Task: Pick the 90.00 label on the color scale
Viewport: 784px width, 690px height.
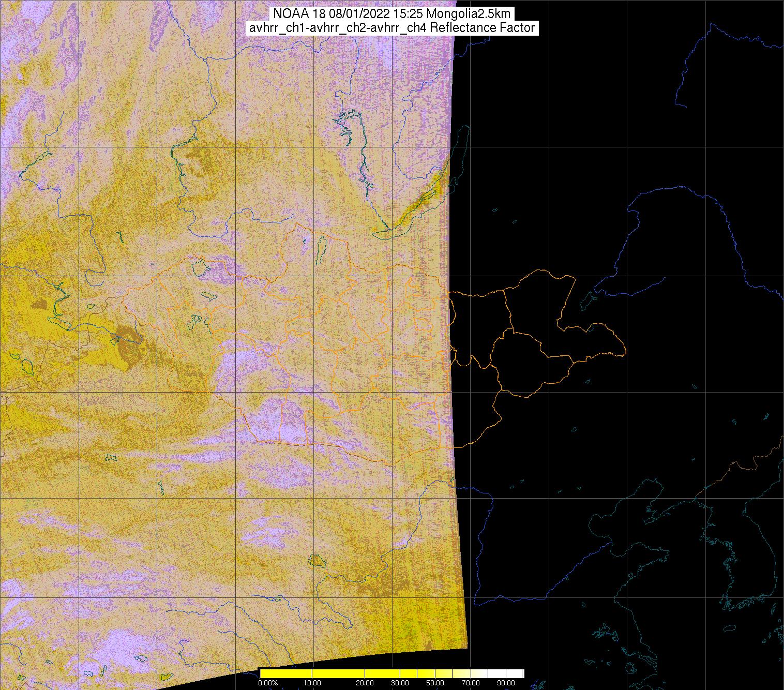Action: point(506,683)
